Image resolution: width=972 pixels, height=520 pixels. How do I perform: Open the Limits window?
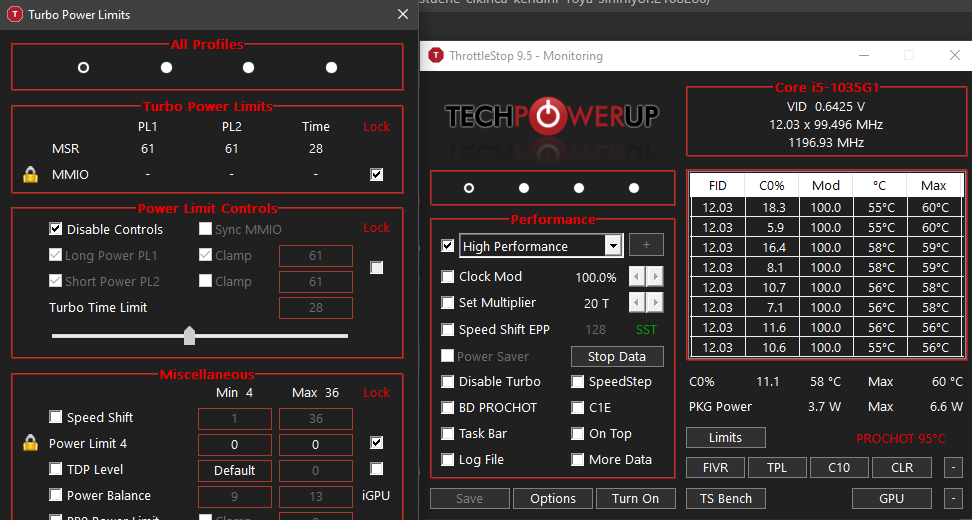click(x=725, y=438)
